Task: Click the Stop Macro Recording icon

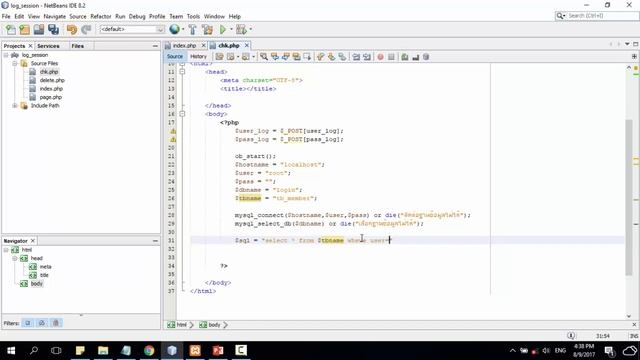Action: (391, 57)
